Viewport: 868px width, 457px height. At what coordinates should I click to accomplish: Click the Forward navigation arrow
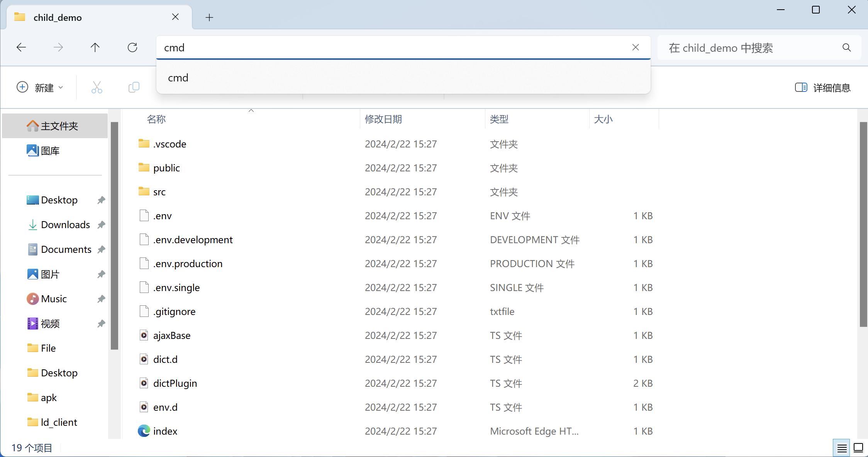tap(58, 47)
